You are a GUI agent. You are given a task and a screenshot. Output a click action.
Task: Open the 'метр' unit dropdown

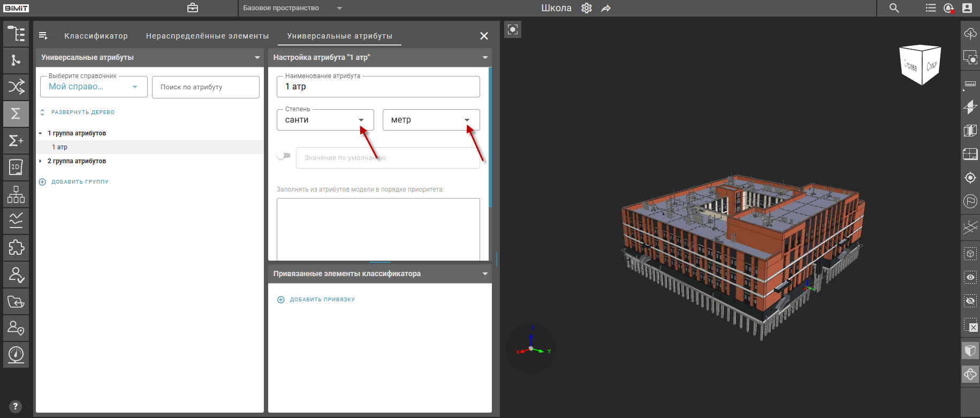(431, 120)
